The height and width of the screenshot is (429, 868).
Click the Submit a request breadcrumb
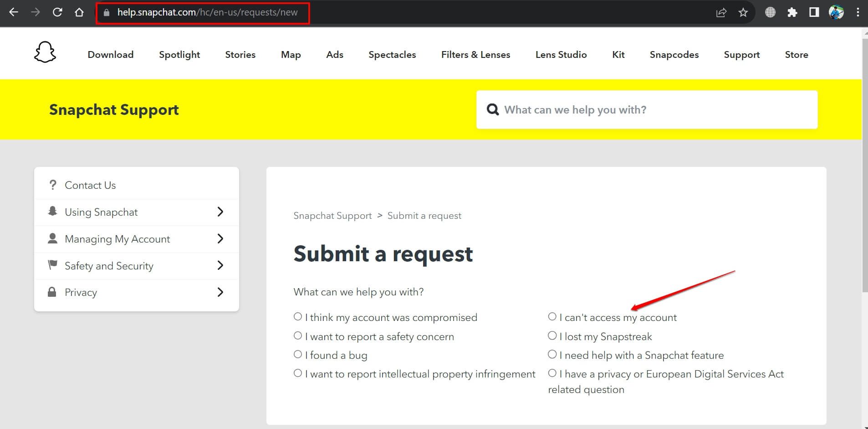click(x=424, y=216)
